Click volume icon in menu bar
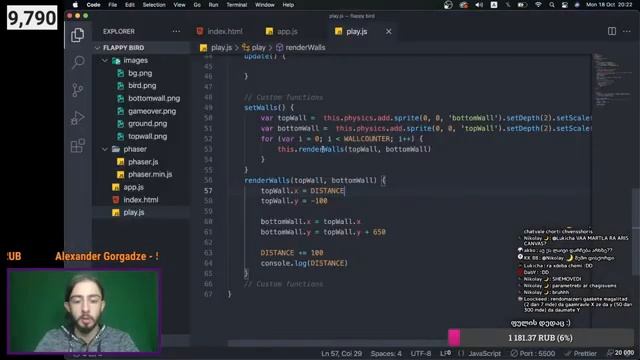The height and width of the screenshot is (360, 640). pyautogui.click(x=479, y=5)
